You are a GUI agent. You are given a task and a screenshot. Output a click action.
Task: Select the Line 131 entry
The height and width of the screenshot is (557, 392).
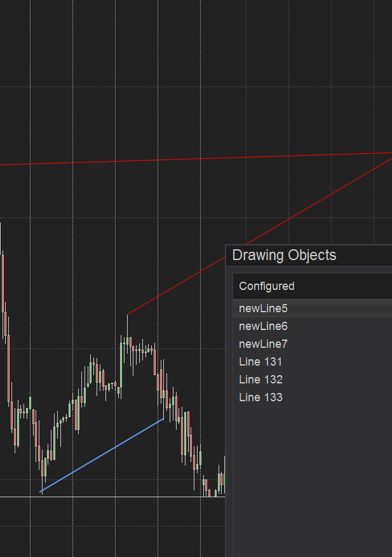(313, 362)
